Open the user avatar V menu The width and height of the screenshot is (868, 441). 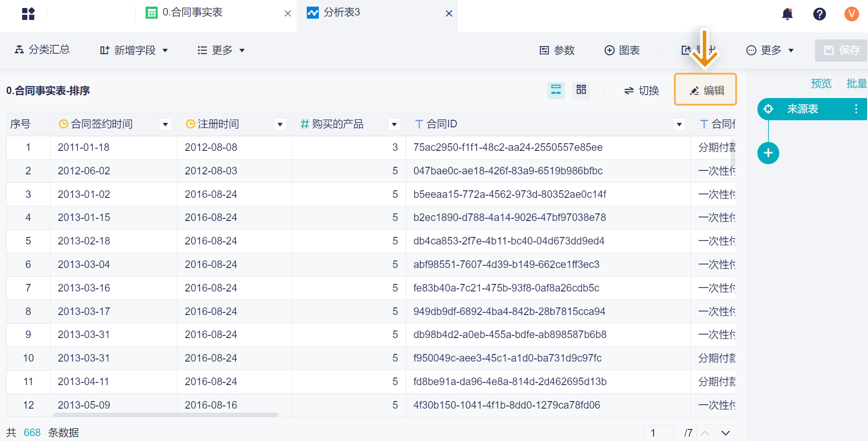pyautogui.click(x=851, y=14)
